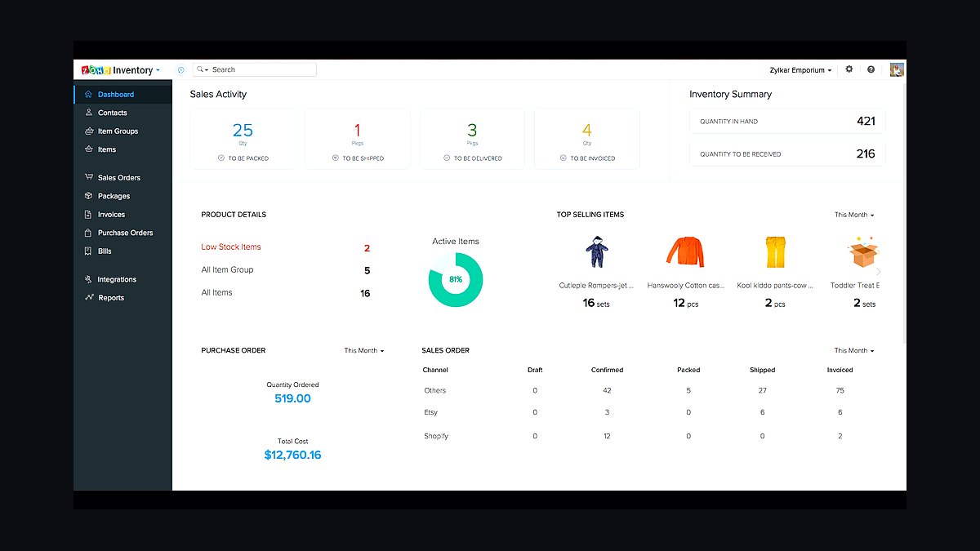The image size is (980, 551).
Task: Select Kool kiddo pants thumbnail
Action: 774,252
